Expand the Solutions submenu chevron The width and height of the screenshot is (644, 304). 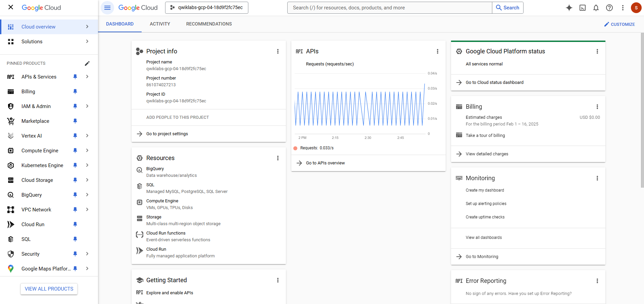(87, 42)
